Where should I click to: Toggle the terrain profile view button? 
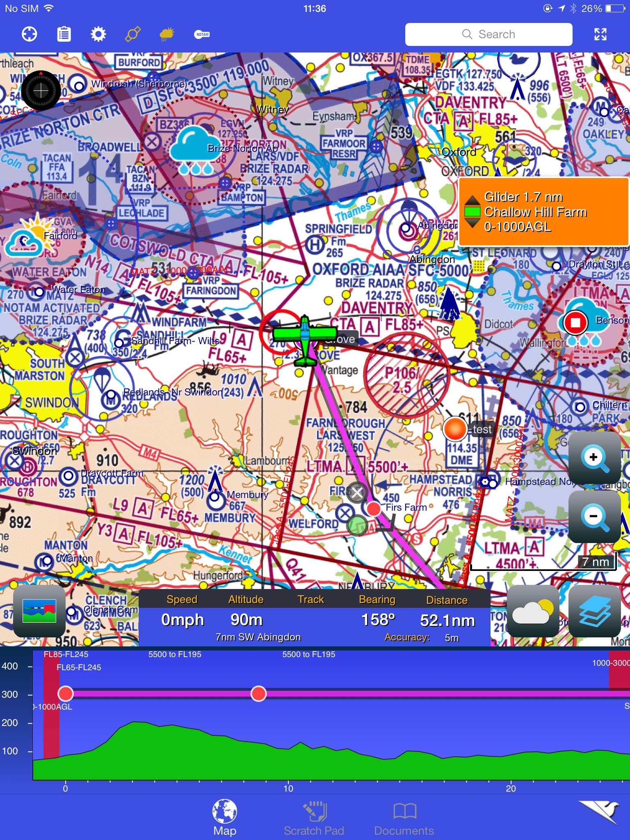pos(39,611)
